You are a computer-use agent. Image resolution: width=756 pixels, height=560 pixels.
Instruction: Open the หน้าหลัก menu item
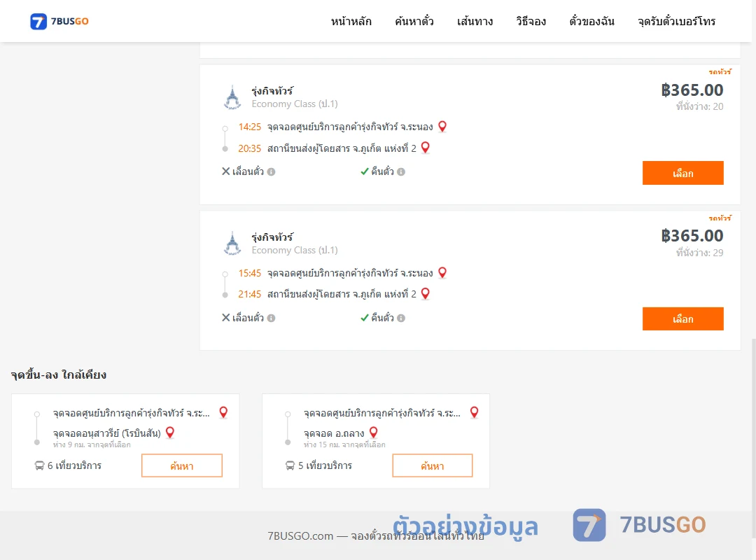tap(351, 22)
